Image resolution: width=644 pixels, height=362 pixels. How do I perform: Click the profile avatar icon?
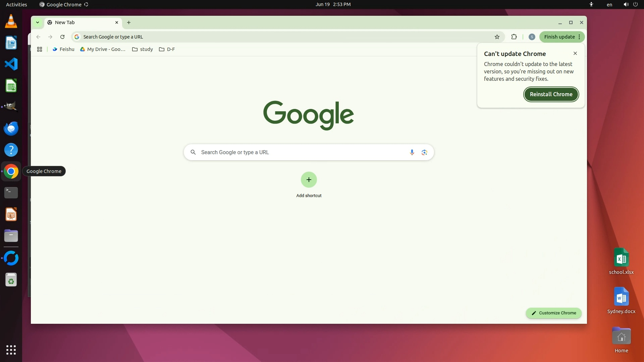[532, 37]
